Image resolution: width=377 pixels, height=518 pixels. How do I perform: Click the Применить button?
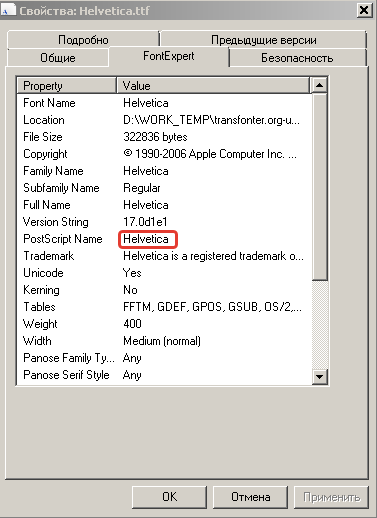(x=331, y=497)
